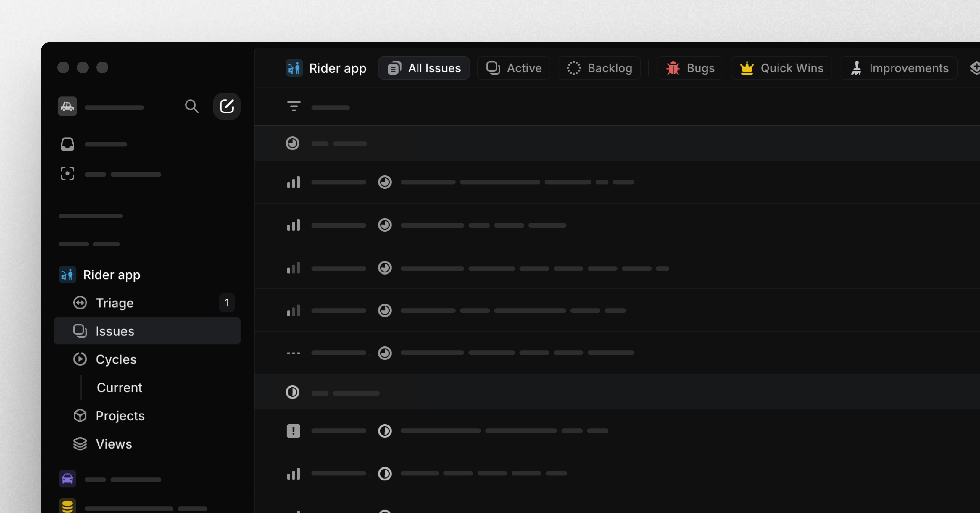Open the inbox tray icon
This screenshot has height=513, width=980.
tap(67, 144)
